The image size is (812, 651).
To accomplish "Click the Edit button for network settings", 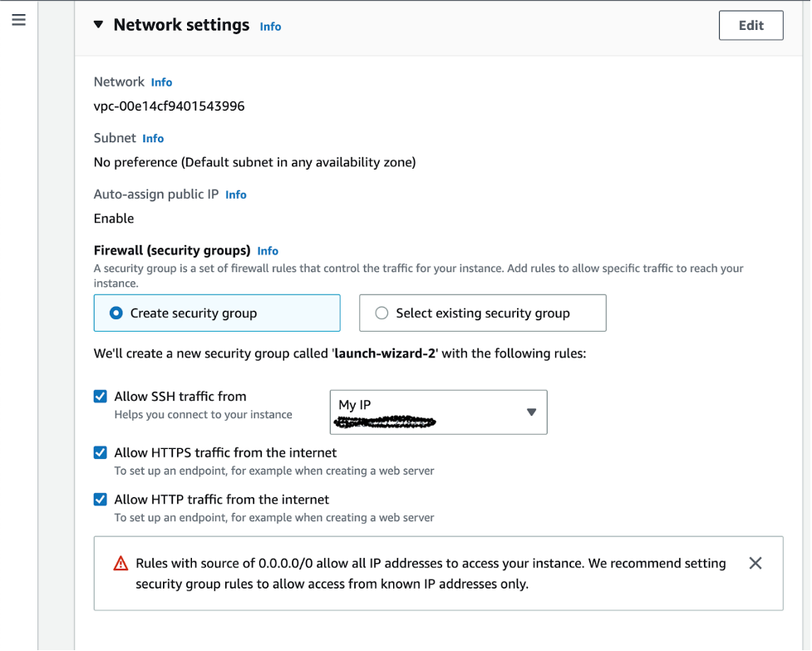I will point(750,26).
